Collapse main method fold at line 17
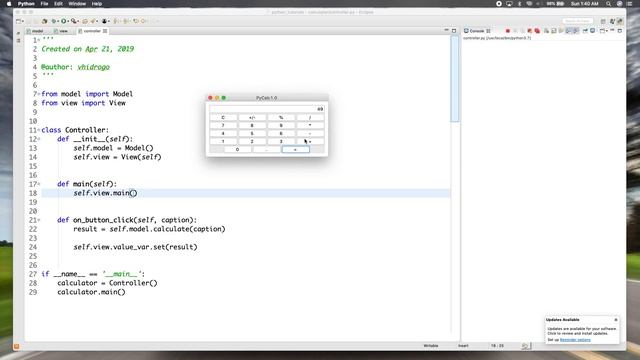The image size is (640, 360). (x=39, y=184)
